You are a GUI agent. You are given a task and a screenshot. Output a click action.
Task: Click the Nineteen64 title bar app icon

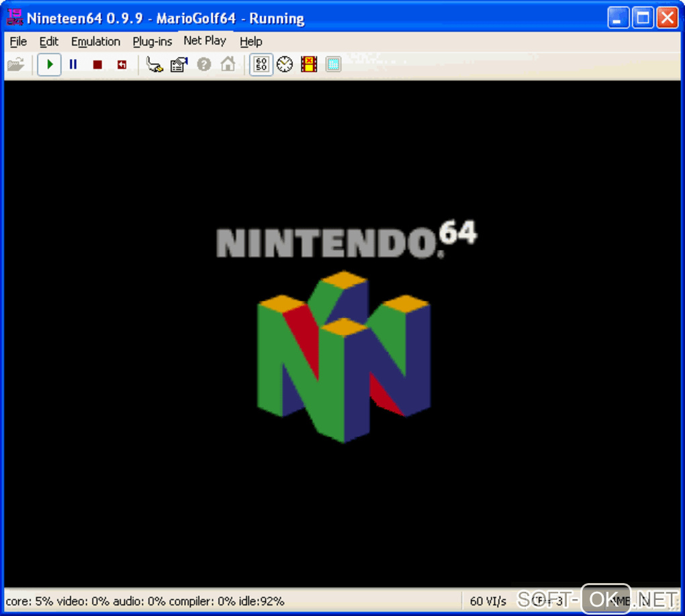click(x=14, y=18)
